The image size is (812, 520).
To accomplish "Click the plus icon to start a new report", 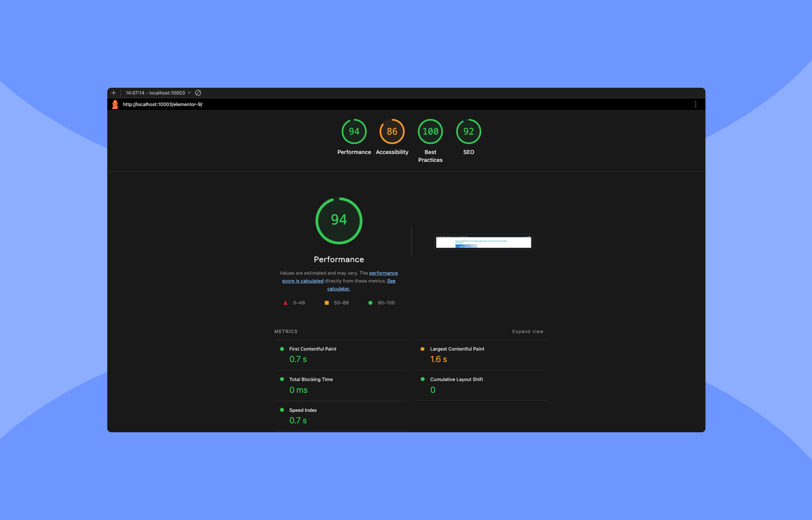I will 113,93.
